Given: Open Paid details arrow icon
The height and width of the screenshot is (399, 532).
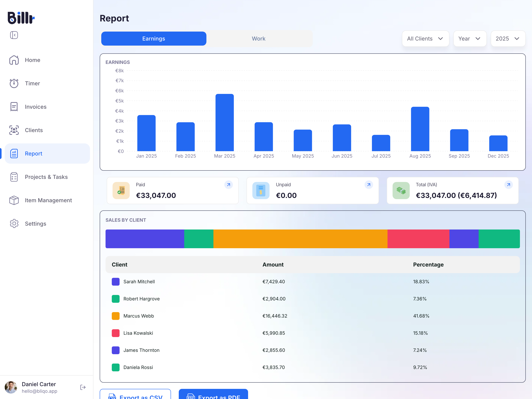Looking at the screenshot, I should coord(228,185).
